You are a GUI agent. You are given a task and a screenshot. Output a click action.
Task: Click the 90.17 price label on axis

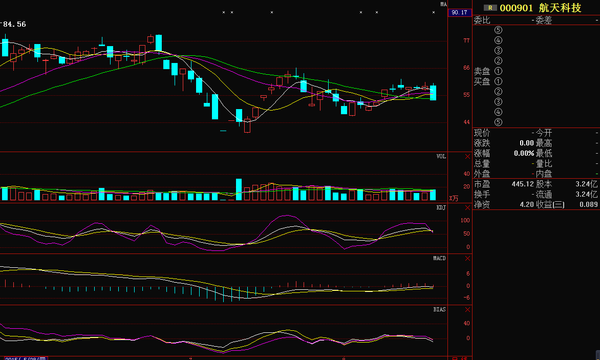pos(460,13)
